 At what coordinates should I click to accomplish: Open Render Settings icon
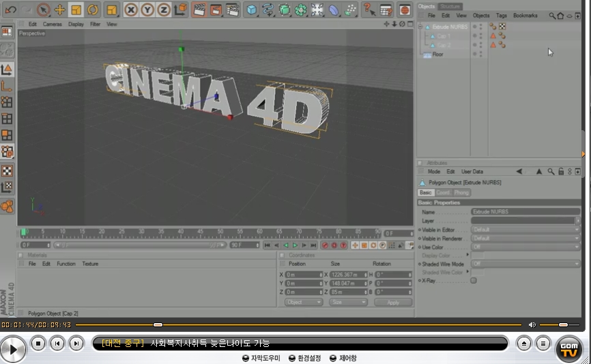coord(233,10)
